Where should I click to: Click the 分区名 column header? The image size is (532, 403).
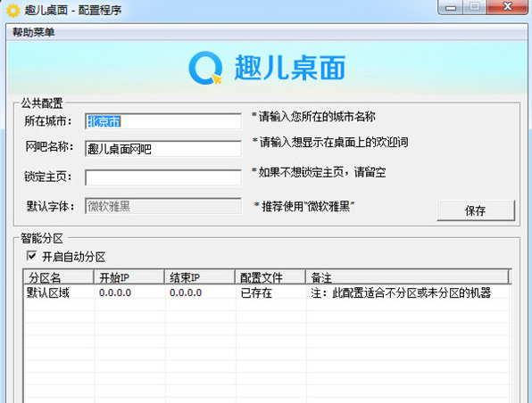coord(58,277)
